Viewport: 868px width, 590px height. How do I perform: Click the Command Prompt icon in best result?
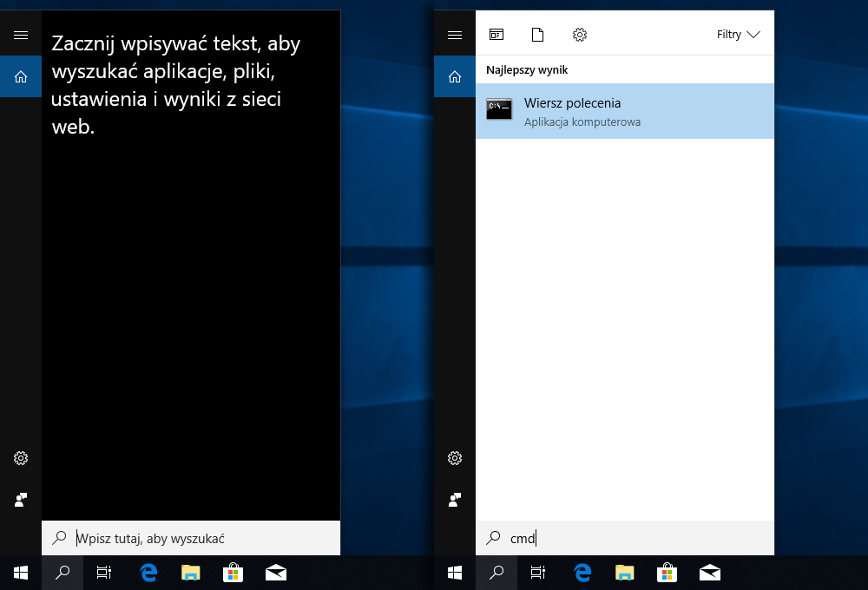tap(499, 110)
